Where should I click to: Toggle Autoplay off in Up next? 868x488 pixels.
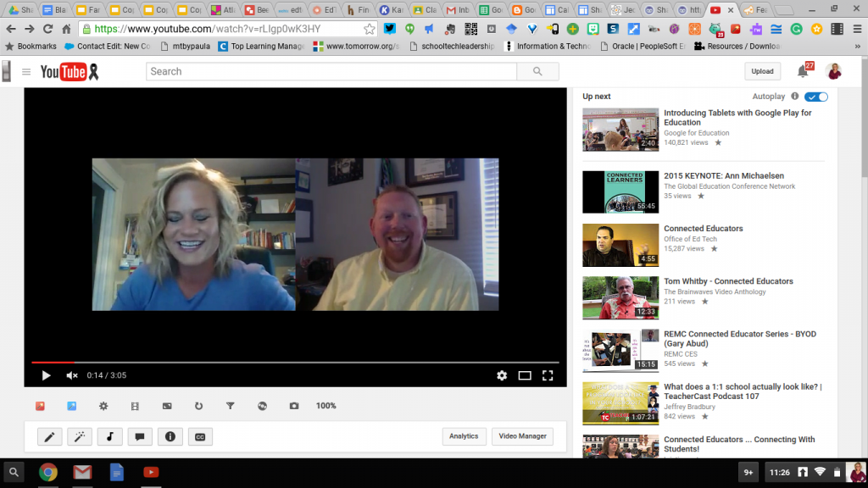(x=815, y=97)
